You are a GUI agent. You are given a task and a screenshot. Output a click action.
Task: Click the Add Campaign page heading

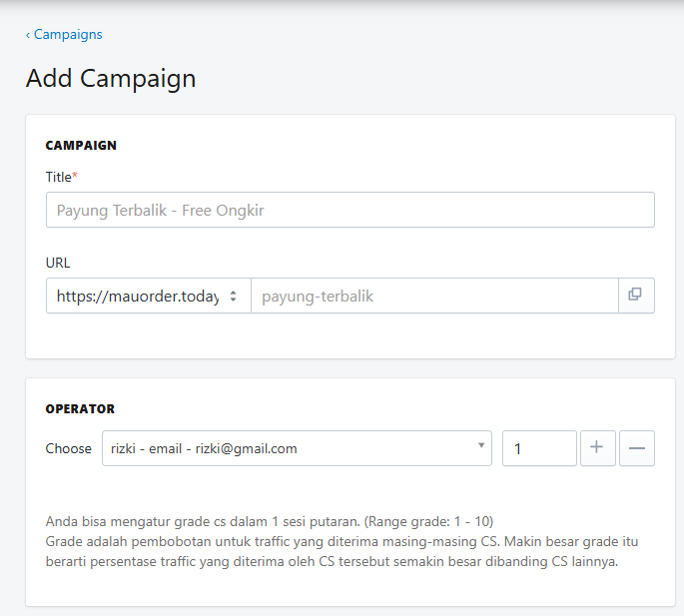pos(111,79)
